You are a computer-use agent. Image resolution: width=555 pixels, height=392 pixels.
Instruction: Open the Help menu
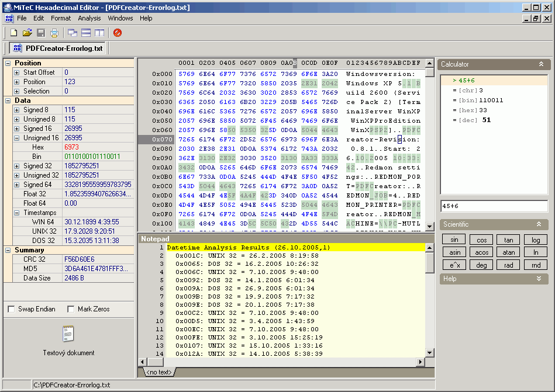(x=146, y=18)
